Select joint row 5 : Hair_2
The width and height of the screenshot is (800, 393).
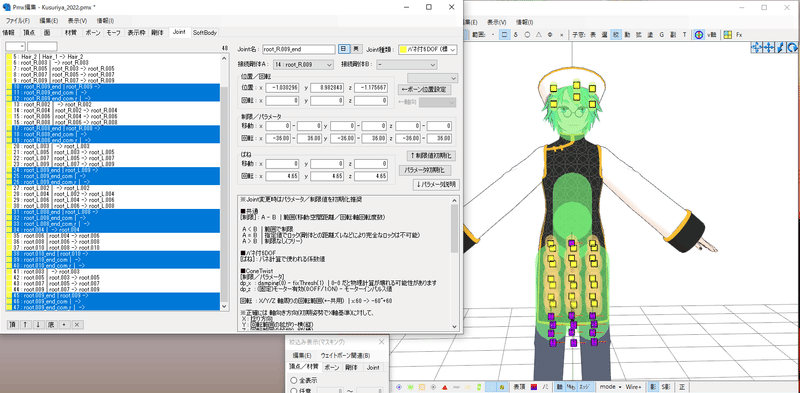[113, 56]
